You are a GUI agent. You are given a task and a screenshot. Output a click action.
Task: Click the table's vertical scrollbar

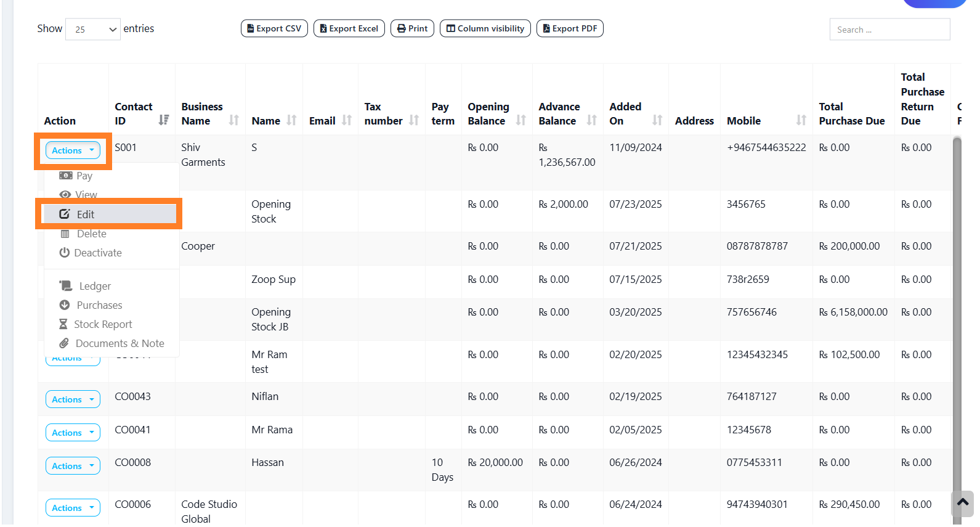coord(957,308)
